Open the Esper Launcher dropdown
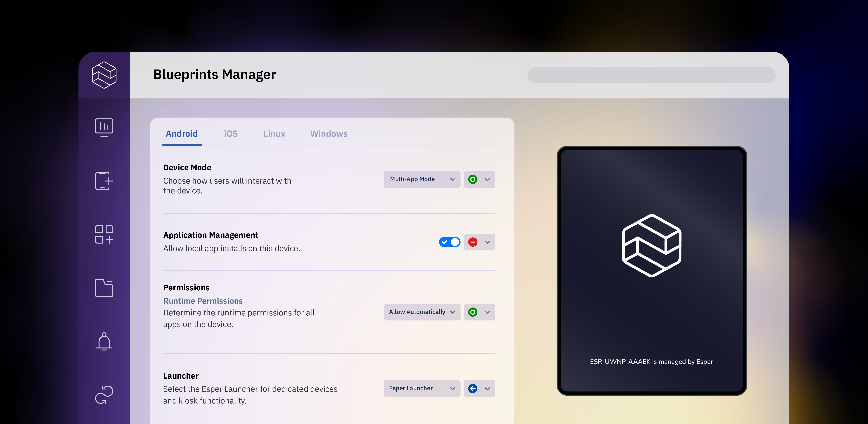 click(422, 389)
